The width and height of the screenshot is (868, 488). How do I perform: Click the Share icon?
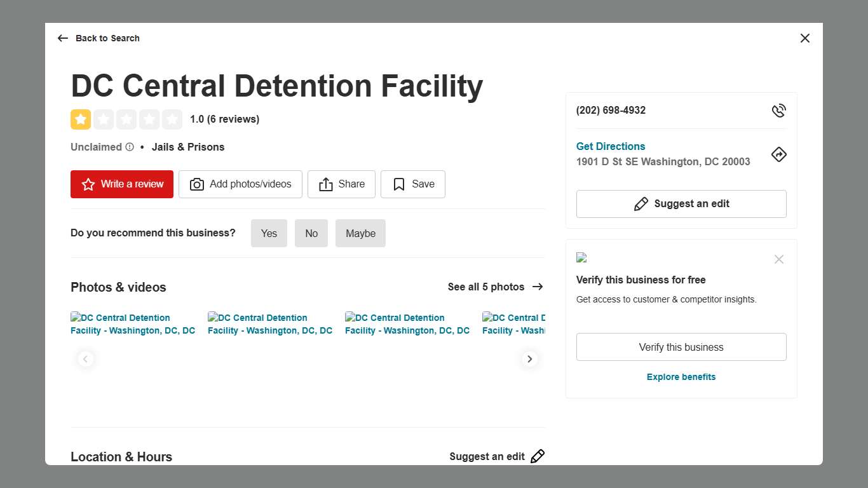[x=327, y=184]
